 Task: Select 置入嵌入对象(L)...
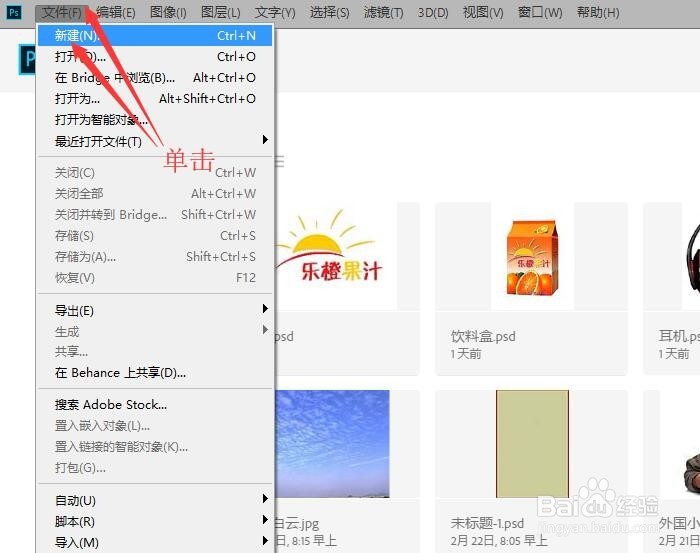(x=155, y=426)
